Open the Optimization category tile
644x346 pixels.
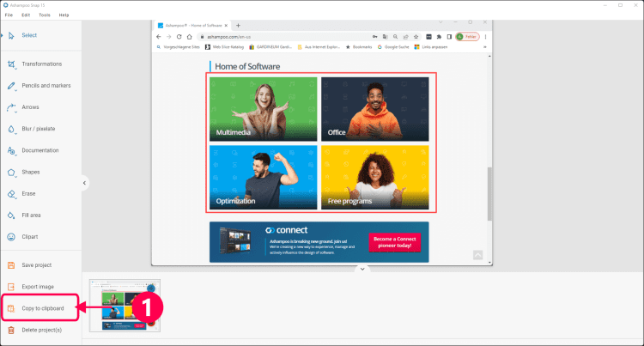(x=264, y=178)
